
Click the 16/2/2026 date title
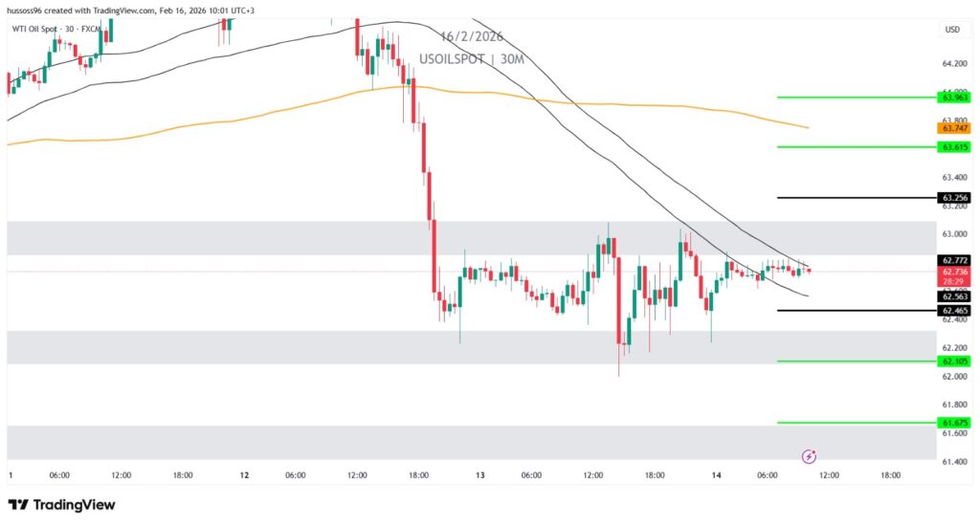click(471, 37)
